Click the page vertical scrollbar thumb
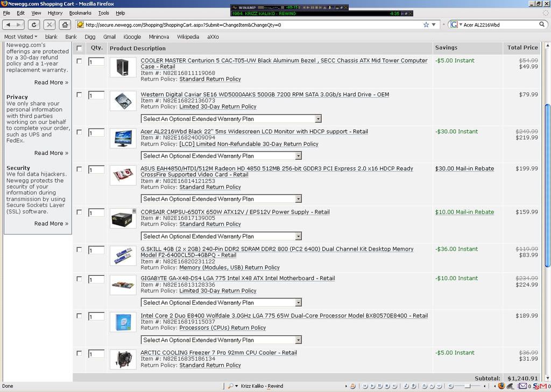Image resolution: width=551 pixels, height=392 pixels. pyautogui.click(x=547, y=186)
